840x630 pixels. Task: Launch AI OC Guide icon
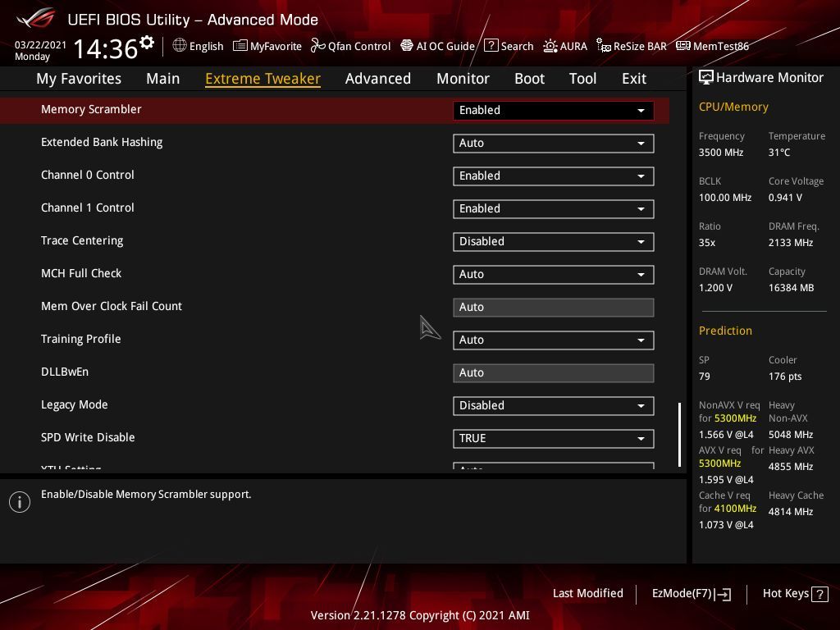pos(407,46)
